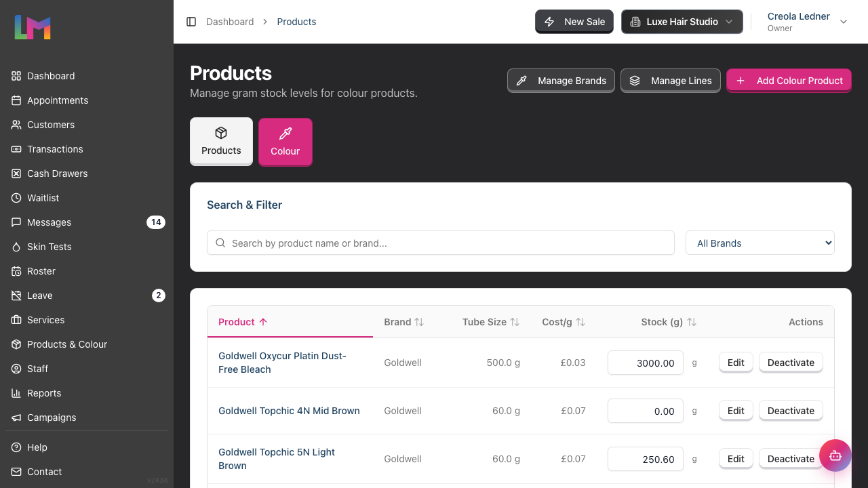Click the product search input field
Viewport: 868px width, 488px height.
(x=441, y=243)
